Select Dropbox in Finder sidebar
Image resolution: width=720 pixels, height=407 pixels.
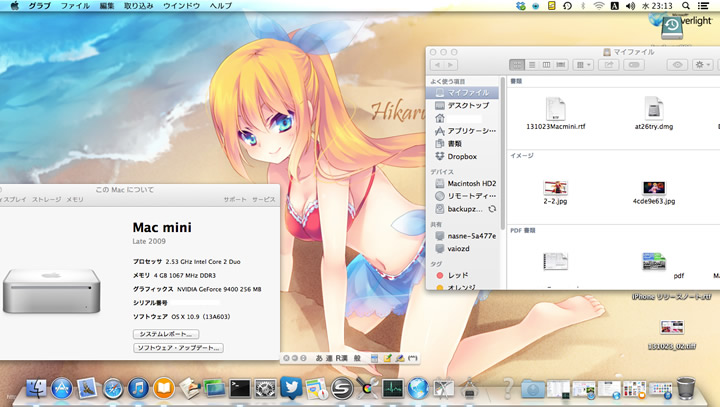click(x=462, y=157)
